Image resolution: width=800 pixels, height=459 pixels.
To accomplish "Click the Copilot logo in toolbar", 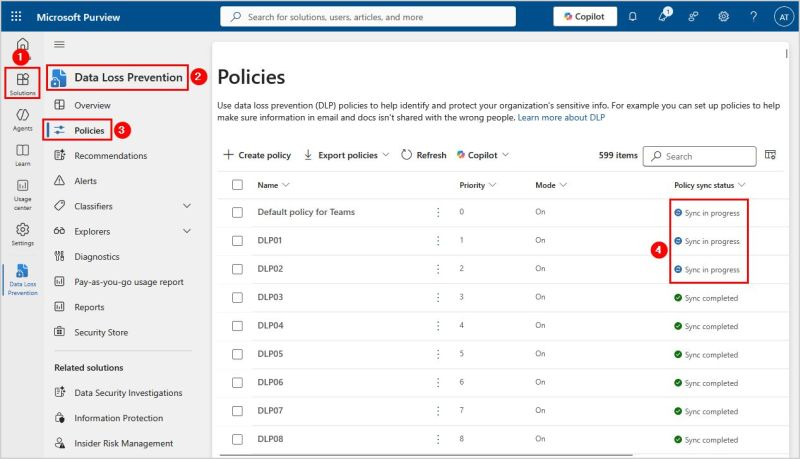I will point(461,155).
